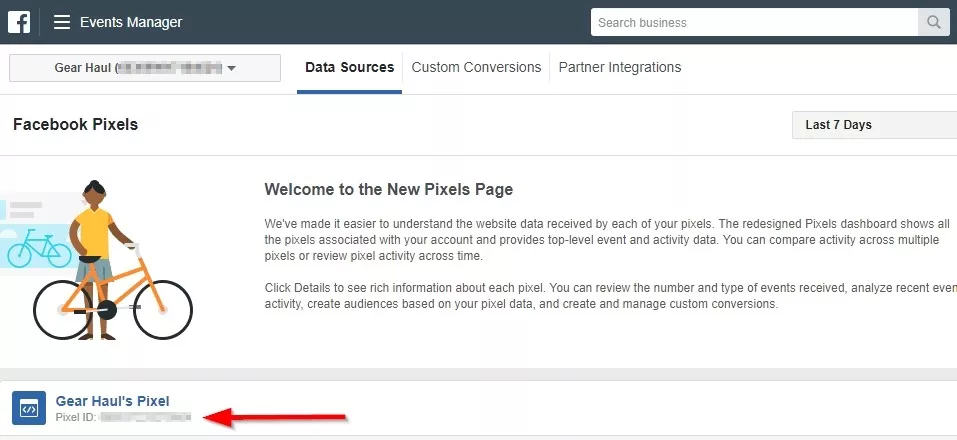Click the Facebook logo icon
The height and width of the screenshot is (440, 957).
pos(19,22)
